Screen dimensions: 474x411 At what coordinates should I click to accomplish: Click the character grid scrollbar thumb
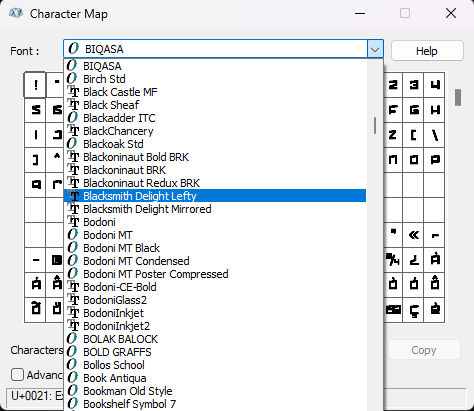point(458,97)
